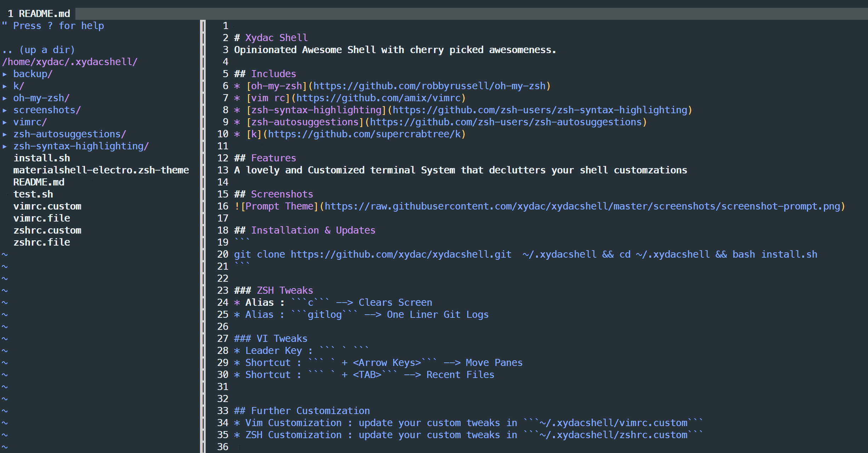The width and height of the screenshot is (868, 453).
Task: Open vimrc.custom from sidebar
Action: click(x=47, y=206)
